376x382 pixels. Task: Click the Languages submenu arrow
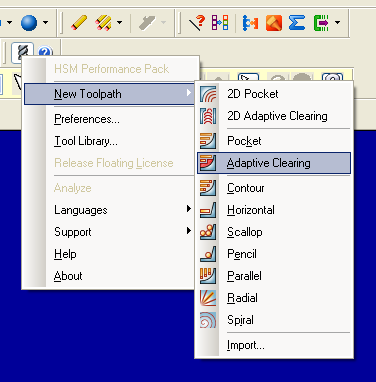189,209
